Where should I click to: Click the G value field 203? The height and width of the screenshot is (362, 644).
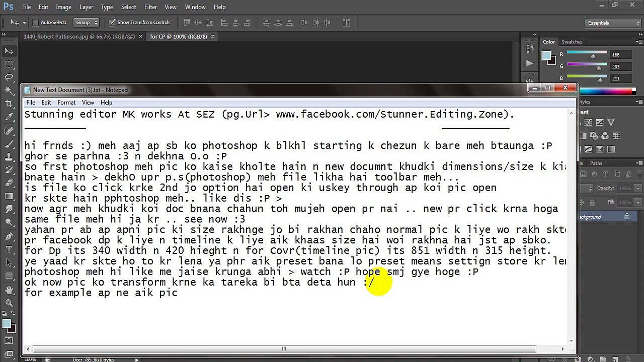click(x=621, y=66)
